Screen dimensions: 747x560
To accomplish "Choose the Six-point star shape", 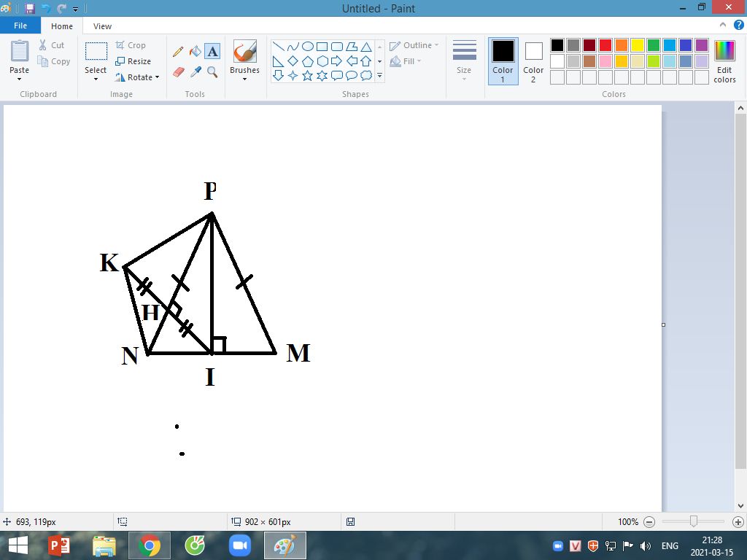I will click(322, 75).
